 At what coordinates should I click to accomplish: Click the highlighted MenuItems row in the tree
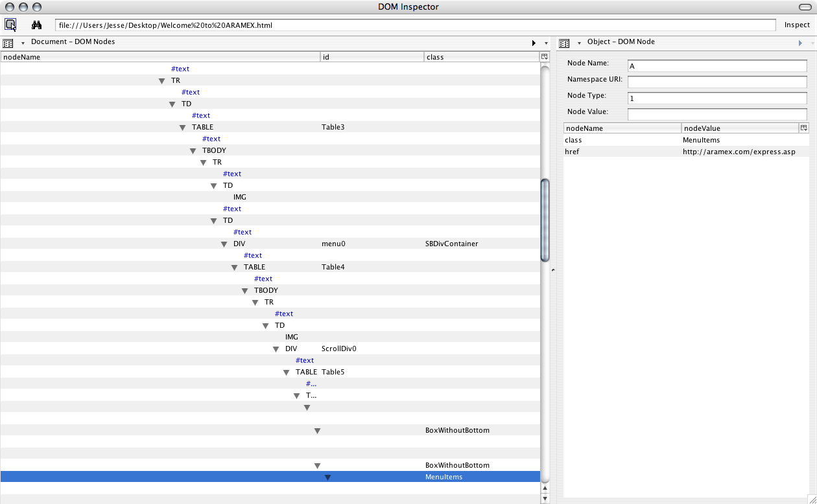(270, 477)
